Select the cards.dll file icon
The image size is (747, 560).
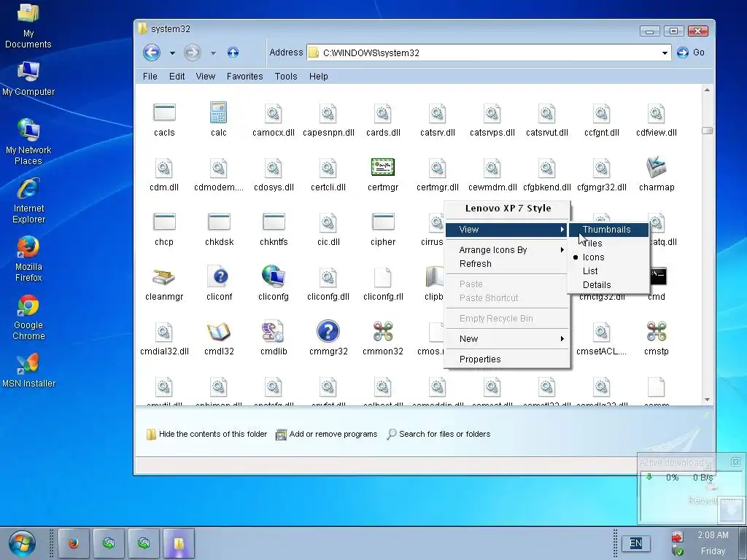(382, 113)
